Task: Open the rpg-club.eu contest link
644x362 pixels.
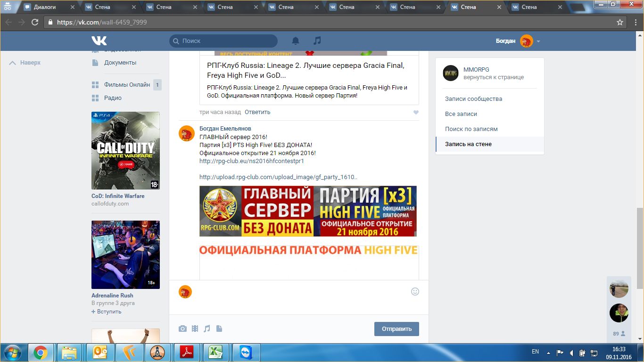Action: click(251, 161)
